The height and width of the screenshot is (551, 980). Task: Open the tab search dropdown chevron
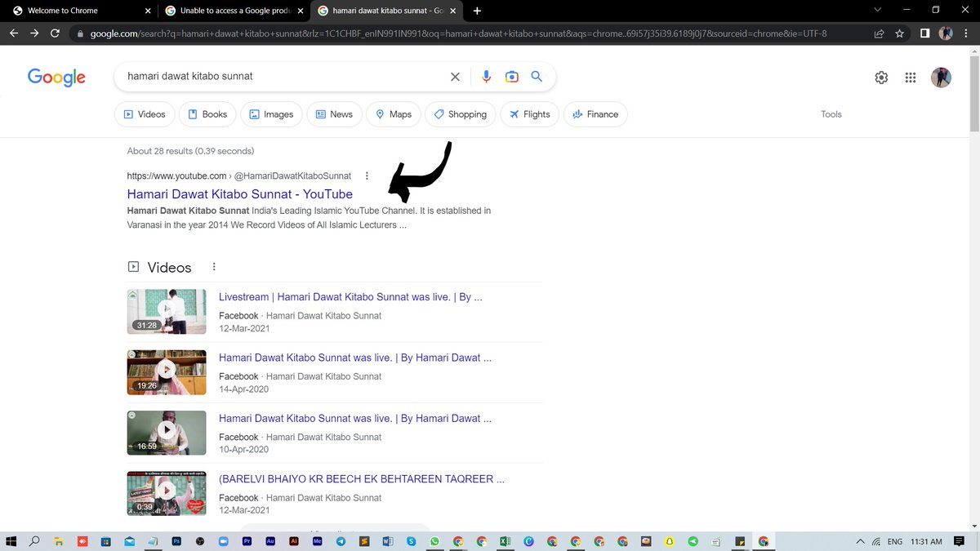tap(878, 11)
